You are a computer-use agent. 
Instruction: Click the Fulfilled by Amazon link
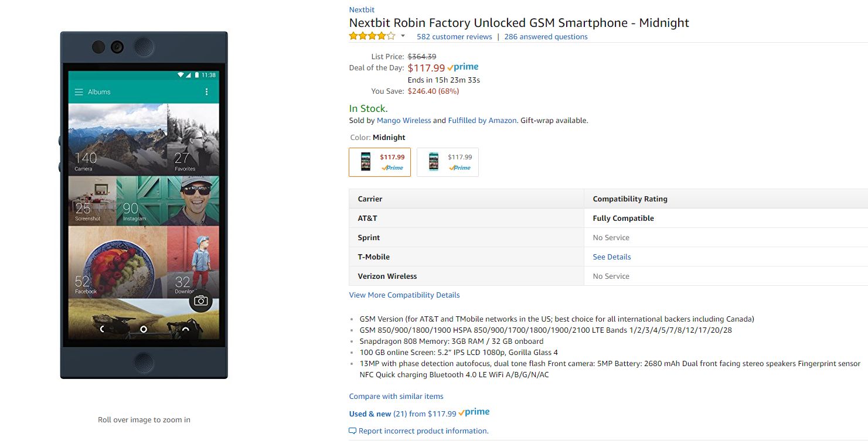pos(482,121)
